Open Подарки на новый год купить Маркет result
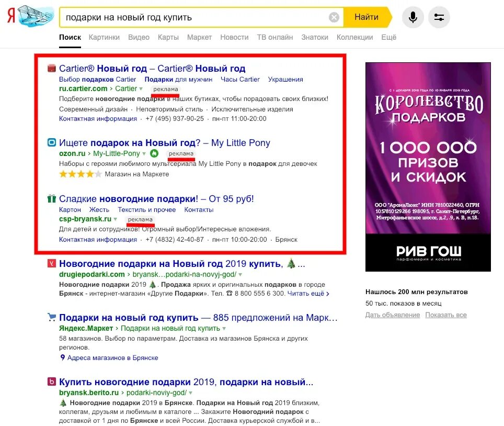 pyautogui.click(x=198, y=318)
